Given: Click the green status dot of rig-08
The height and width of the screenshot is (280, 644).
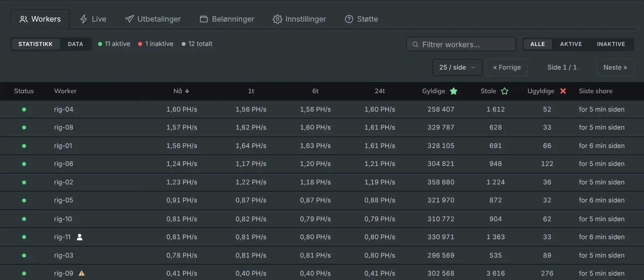Looking at the screenshot, I should coord(24,128).
